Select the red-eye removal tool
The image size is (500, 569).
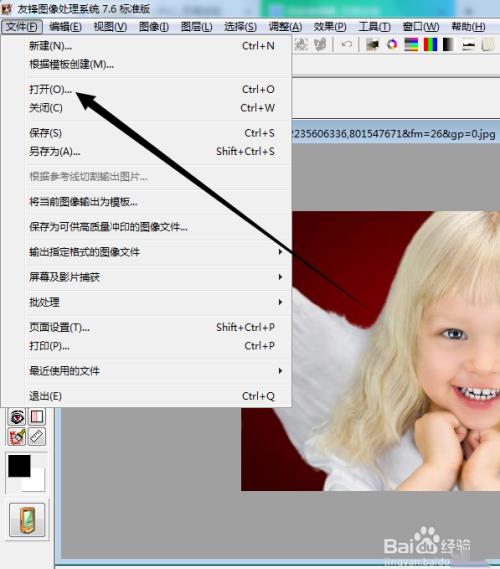coord(17,417)
